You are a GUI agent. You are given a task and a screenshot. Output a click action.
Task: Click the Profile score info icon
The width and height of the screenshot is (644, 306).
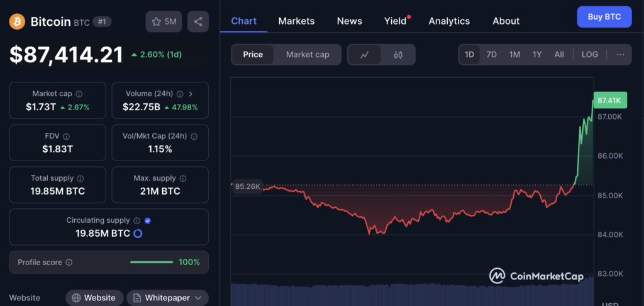[x=69, y=263]
